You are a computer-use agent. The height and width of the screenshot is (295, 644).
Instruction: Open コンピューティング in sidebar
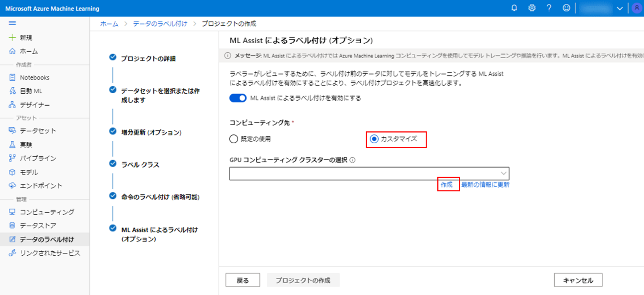[47, 212]
